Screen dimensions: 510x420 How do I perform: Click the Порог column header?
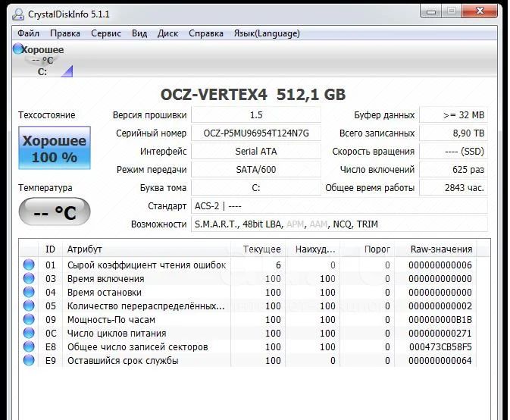click(368, 249)
